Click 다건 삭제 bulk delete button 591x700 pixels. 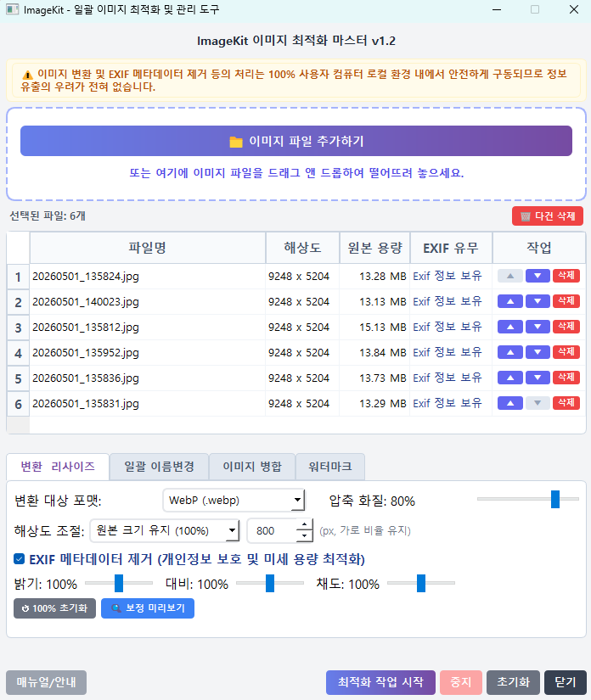(547, 216)
